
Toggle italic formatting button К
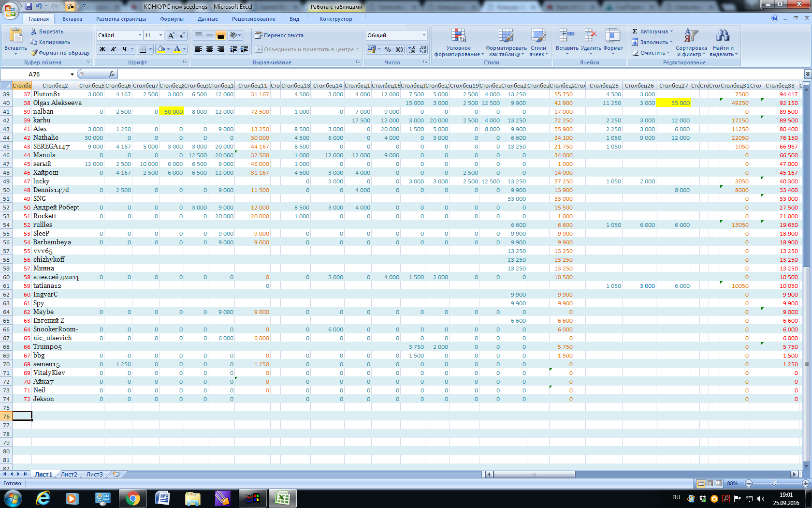(113, 49)
